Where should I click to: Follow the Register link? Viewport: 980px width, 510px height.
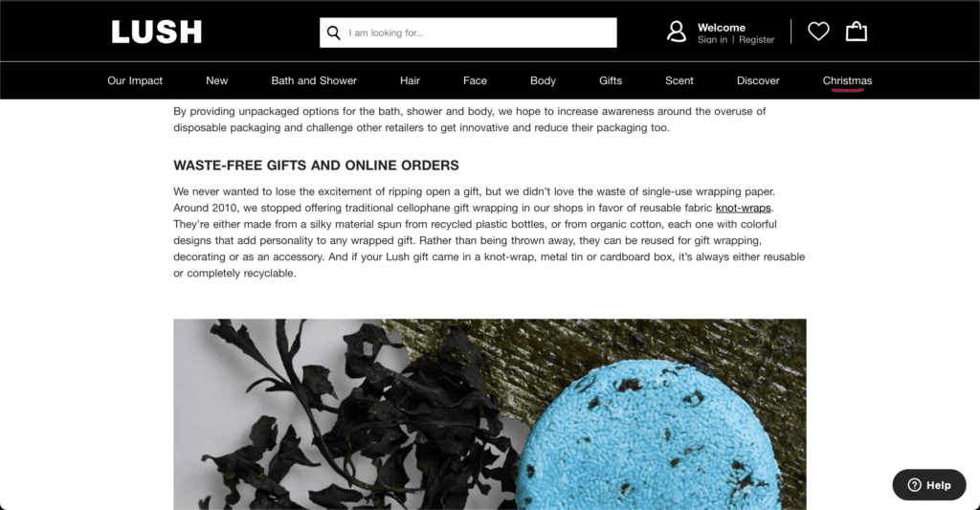756,40
